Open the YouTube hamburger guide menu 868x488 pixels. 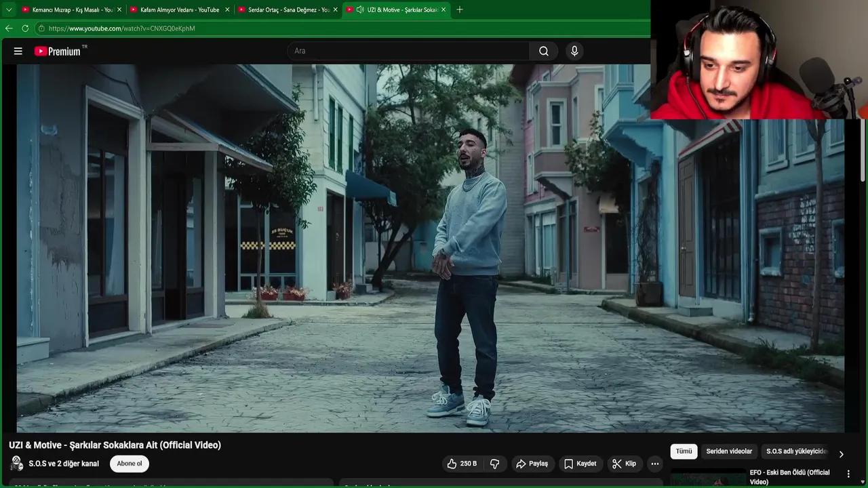18,51
